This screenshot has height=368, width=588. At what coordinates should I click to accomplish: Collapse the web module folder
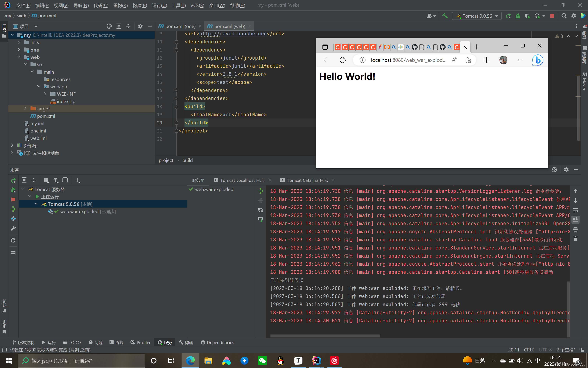(19, 57)
